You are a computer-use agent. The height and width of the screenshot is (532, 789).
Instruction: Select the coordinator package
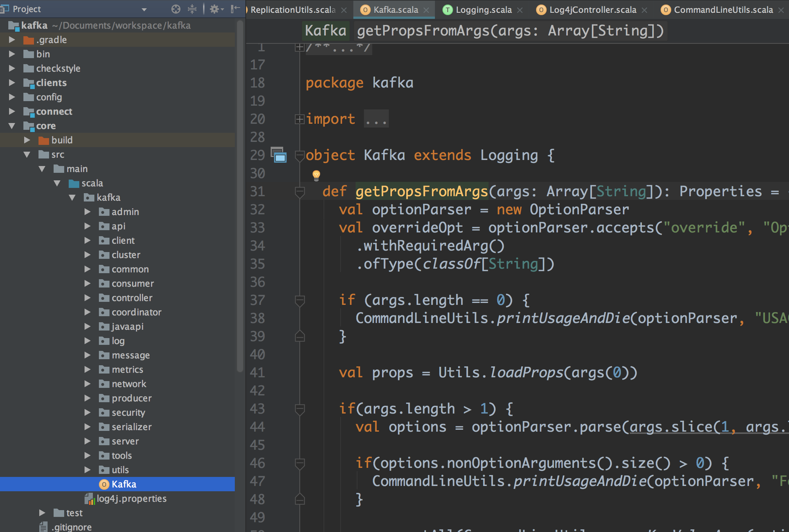click(117, 312)
